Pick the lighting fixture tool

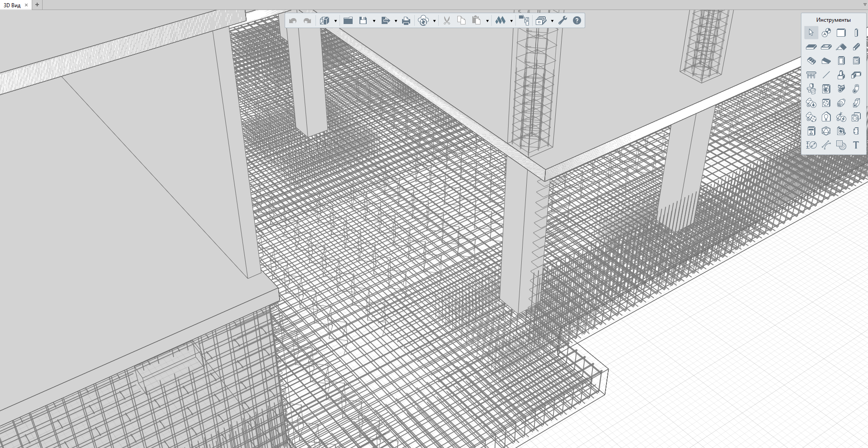click(x=826, y=117)
